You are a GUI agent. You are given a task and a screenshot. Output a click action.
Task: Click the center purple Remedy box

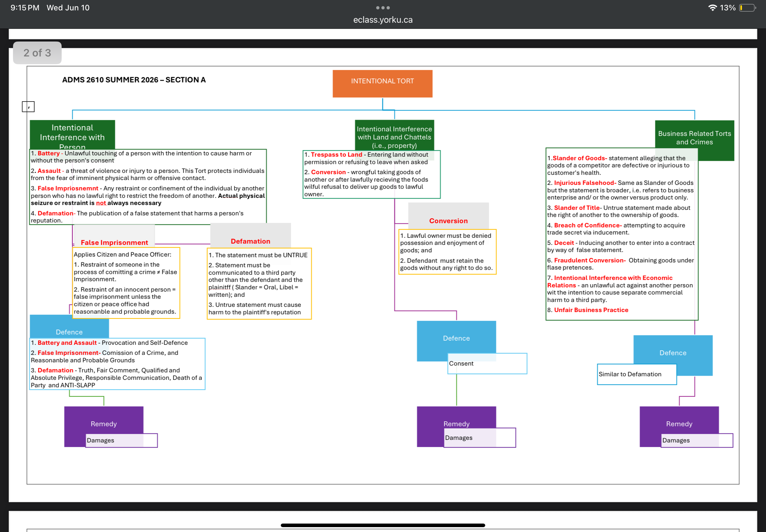coord(457,424)
